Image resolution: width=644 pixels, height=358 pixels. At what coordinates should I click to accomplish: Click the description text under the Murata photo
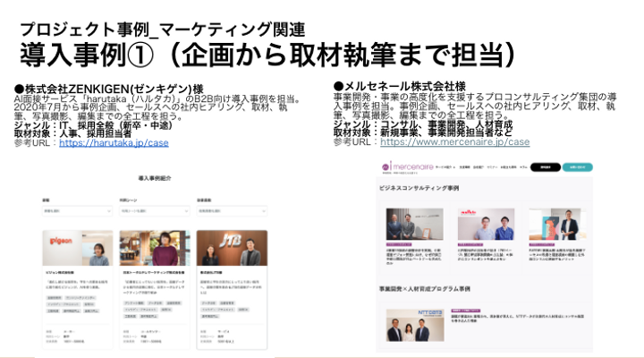click(x=486, y=255)
